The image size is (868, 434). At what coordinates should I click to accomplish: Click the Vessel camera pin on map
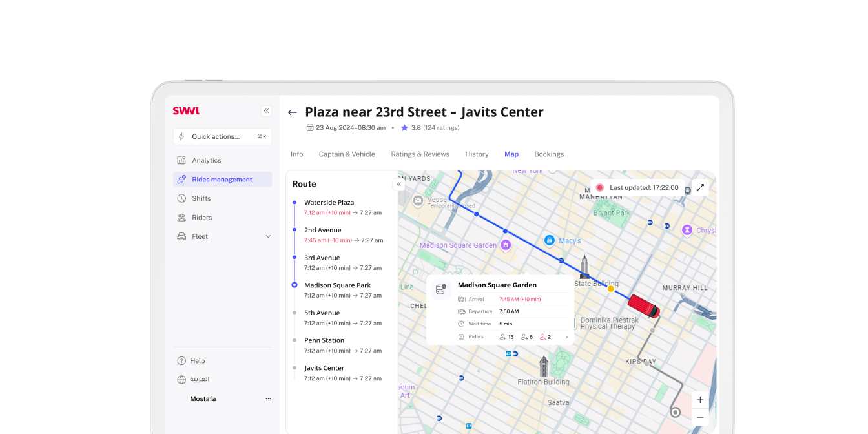click(418, 200)
